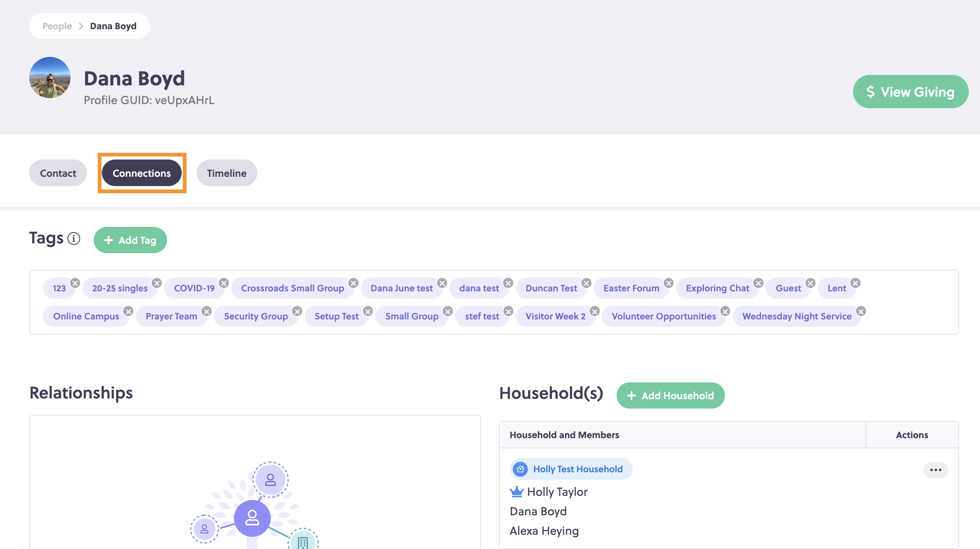Screen dimensions: 980x549
Task: Click household member Alexa Heying
Action: click(544, 531)
